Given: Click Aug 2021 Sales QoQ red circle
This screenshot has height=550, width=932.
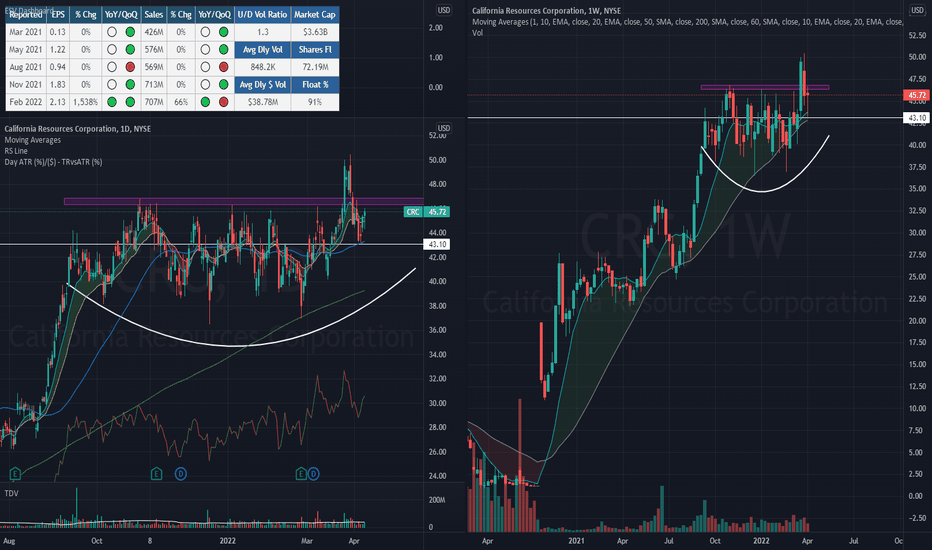Looking at the screenshot, I should [x=223, y=67].
